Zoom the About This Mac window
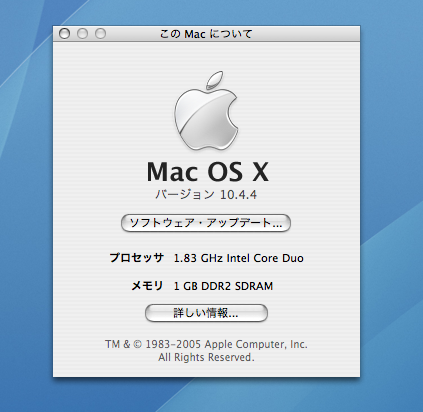Screen dimensions: 423x412 click(x=100, y=34)
